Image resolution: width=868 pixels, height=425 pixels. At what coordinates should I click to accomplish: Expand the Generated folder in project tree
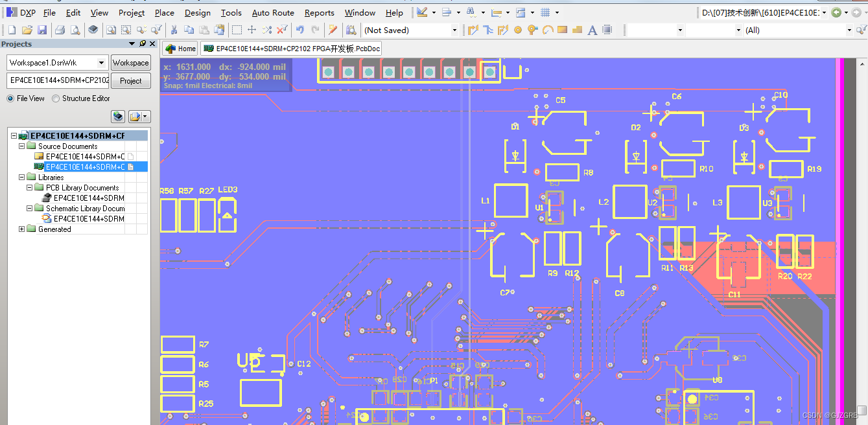tap(21, 229)
